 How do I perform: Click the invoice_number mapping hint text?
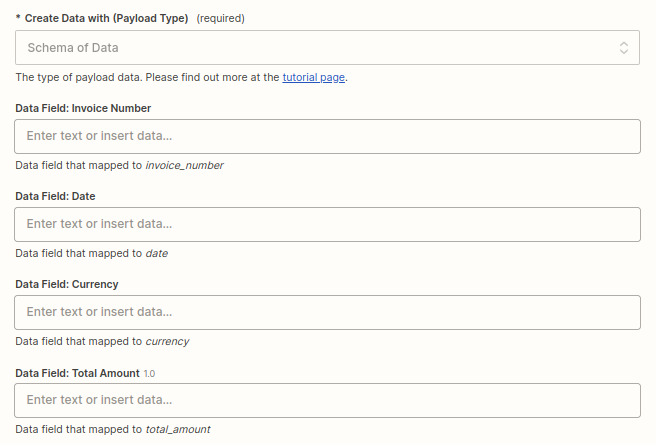coord(184,165)
